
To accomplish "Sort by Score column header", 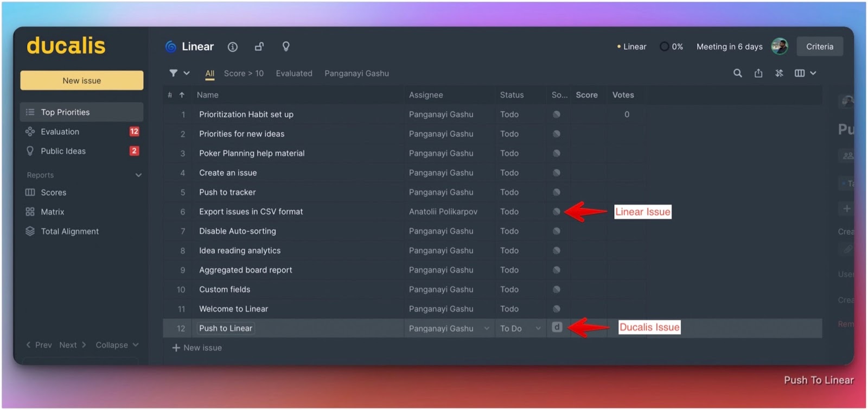I will [586, 95].
